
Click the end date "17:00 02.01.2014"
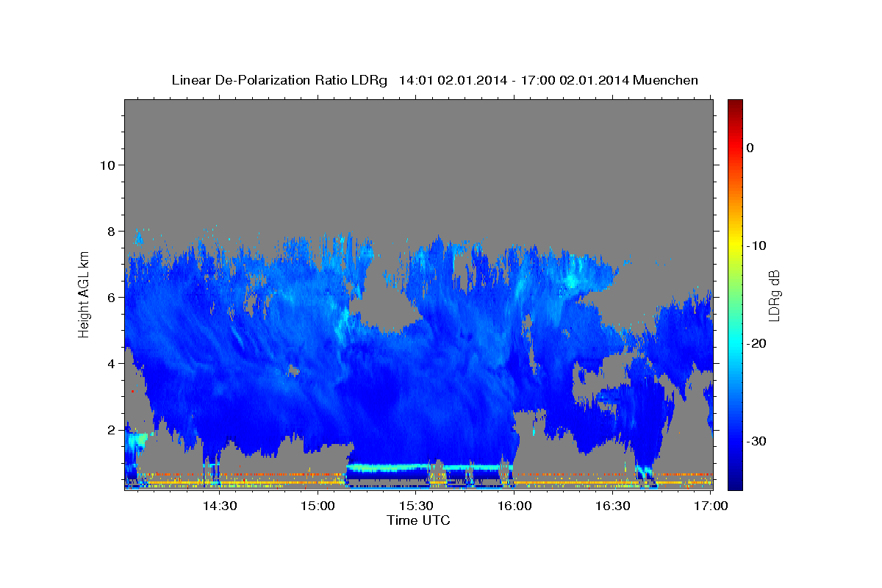(x=573, y=80)
